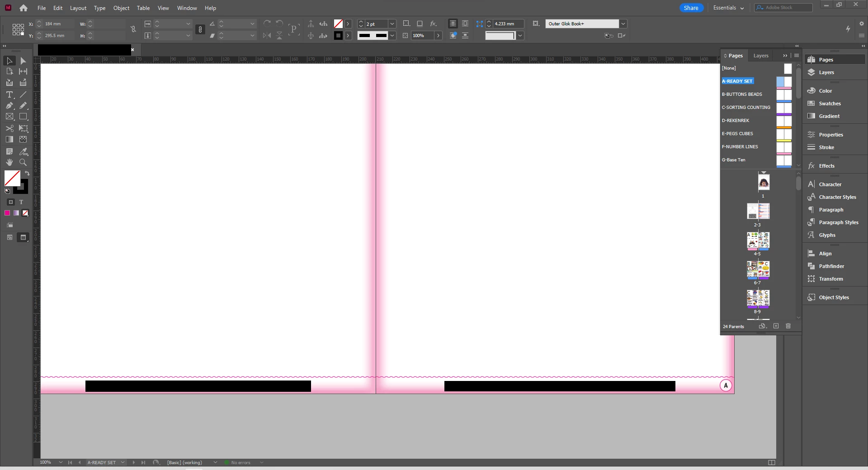Select the Pen tool
Screen dimensions: 868x470
coord(9,105)
